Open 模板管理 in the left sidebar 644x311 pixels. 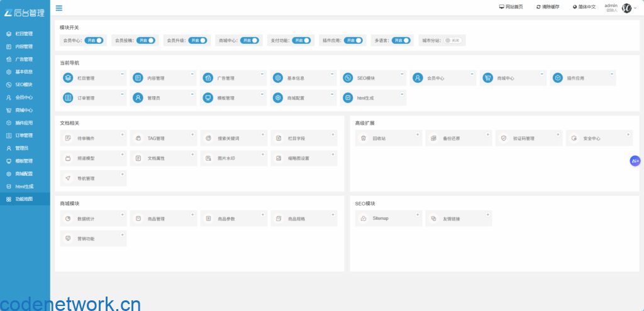(25, 161)
